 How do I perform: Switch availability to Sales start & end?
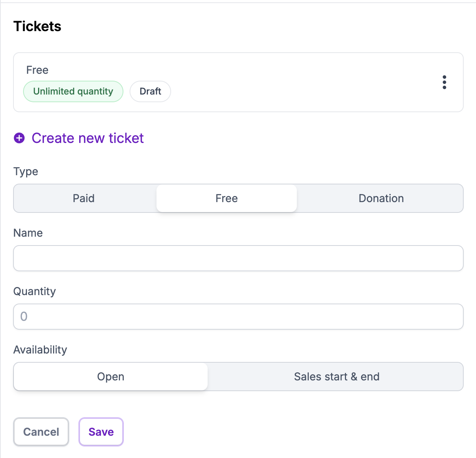336,377
